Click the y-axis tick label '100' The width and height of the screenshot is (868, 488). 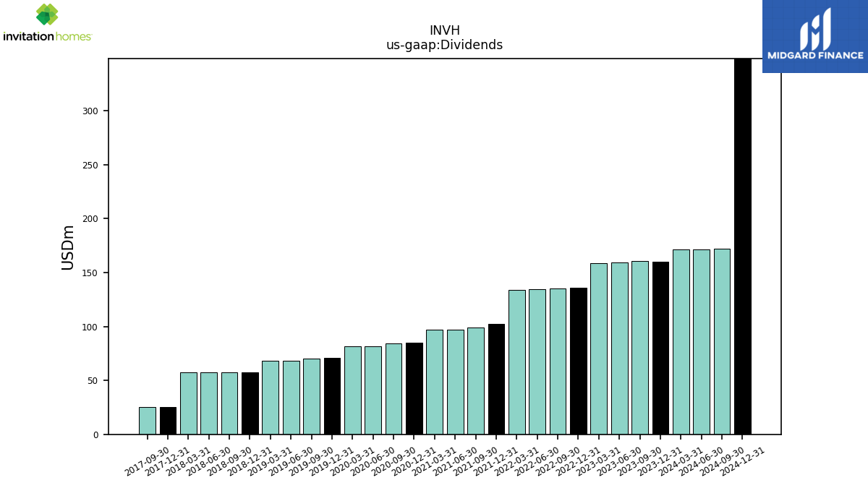90,328
